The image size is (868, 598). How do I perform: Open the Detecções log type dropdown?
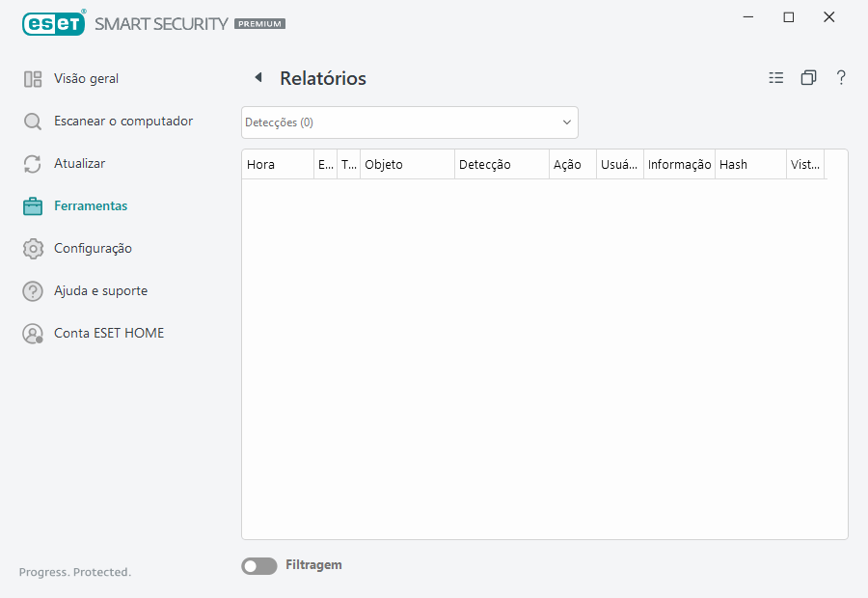[x=409, y=122]
